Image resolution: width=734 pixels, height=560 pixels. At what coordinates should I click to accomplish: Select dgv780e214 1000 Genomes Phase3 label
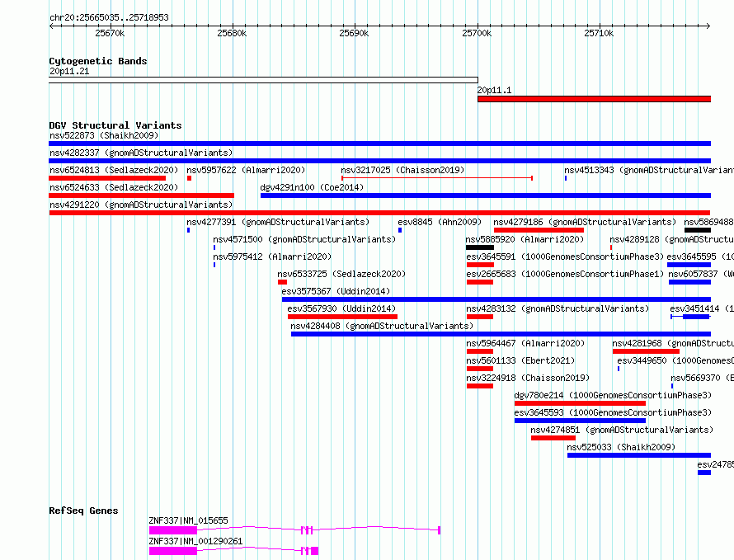(614, 395)
